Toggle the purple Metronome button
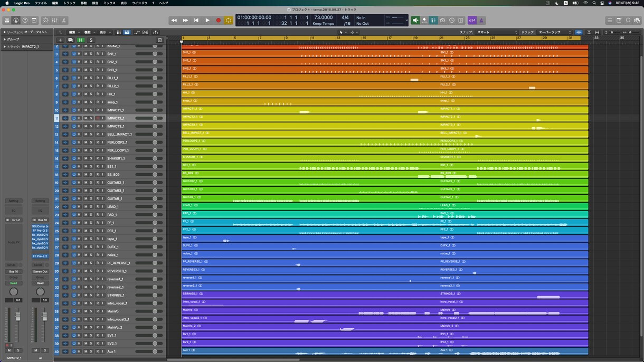644x362 pixels. point(481,20)
